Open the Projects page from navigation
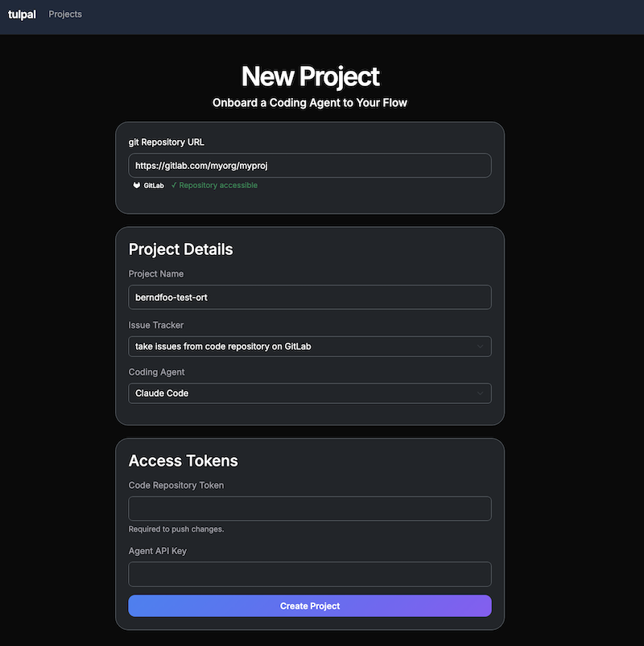The height and width of the screenshot is (646, 644). point(64,14)
